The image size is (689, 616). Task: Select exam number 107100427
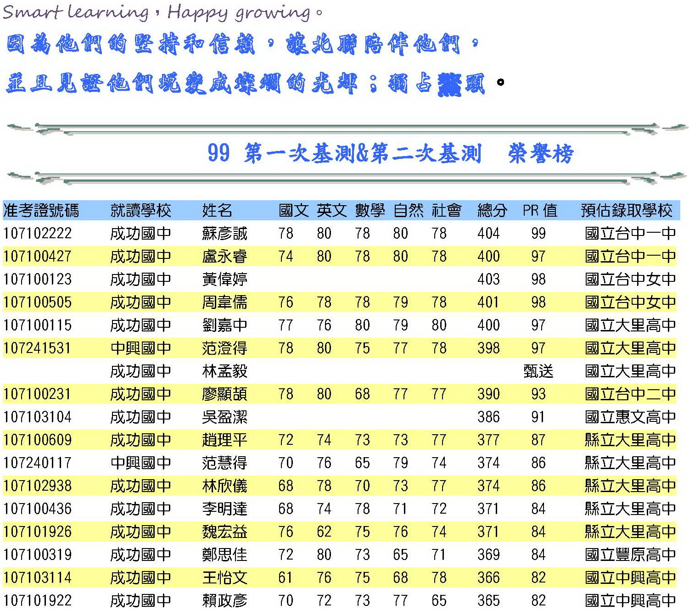tap(37, 257)
